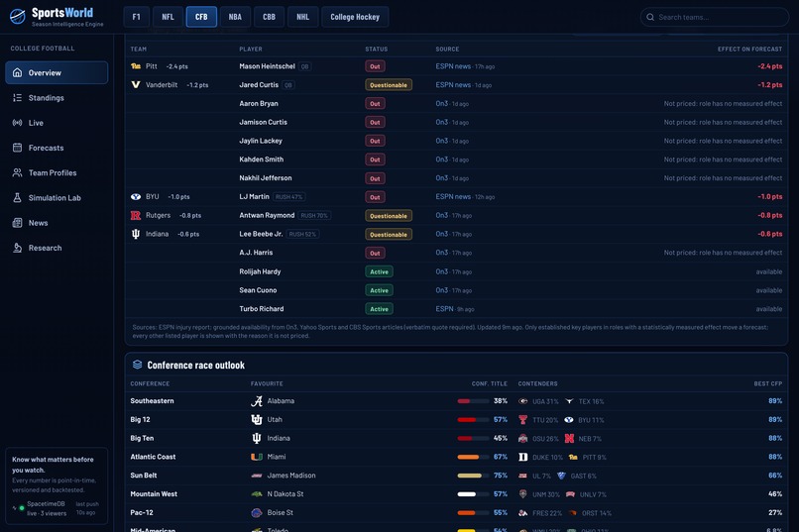The width and height of the screenshot is (799, 532).
Task: Click the UGA contender logo
Action: click(522, 401)
